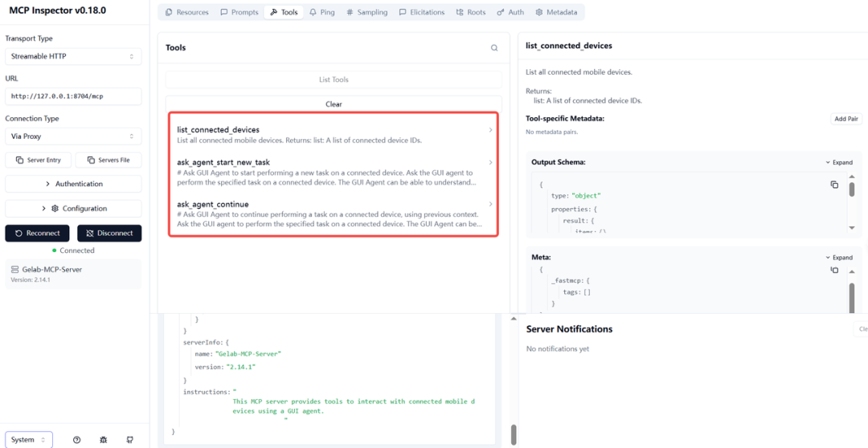
Task: Click the Output Schema scrollbar
Action: tap(852, 190)
